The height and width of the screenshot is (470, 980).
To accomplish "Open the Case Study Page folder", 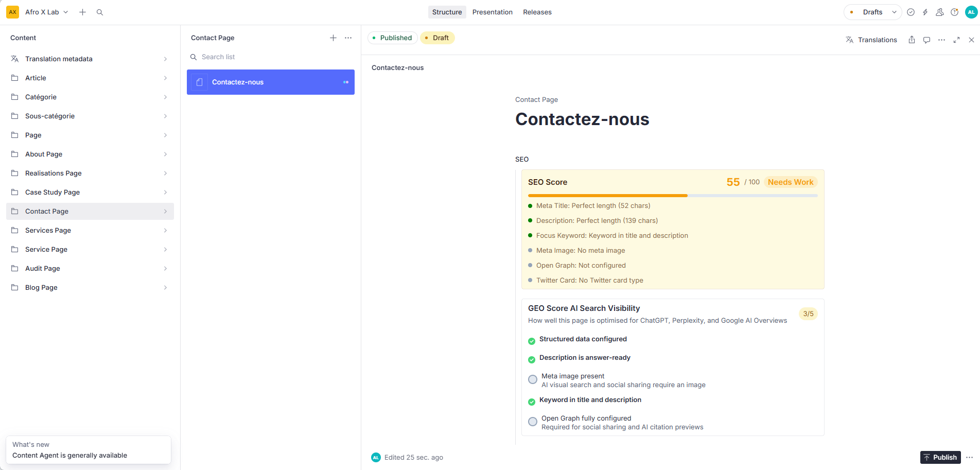I will [90, 192].
